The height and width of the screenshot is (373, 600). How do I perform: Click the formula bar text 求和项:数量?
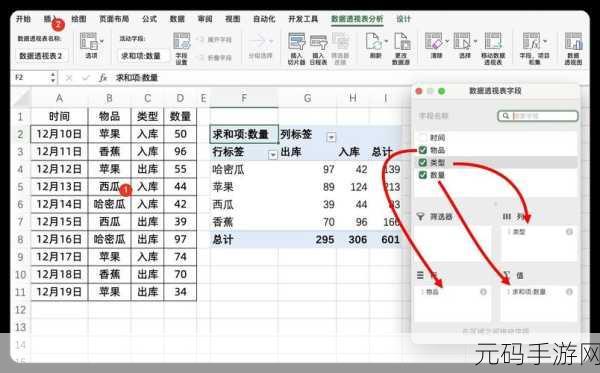(137, 78)
